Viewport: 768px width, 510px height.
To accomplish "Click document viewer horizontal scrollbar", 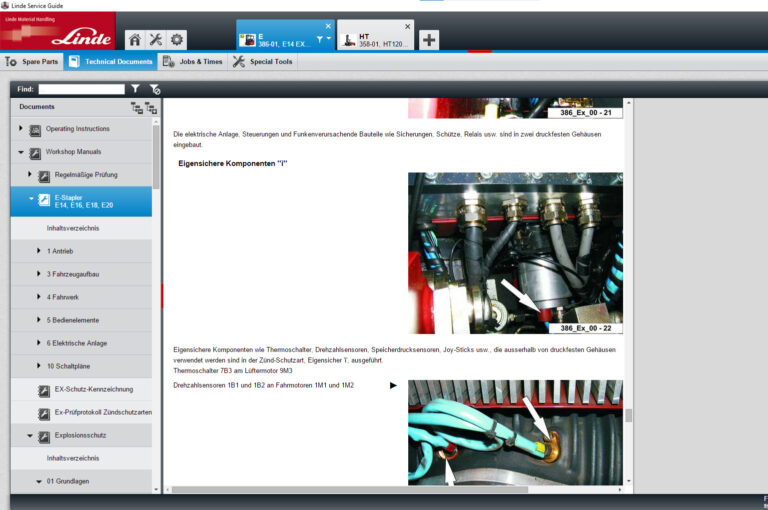I will click(x=350, y=489).
